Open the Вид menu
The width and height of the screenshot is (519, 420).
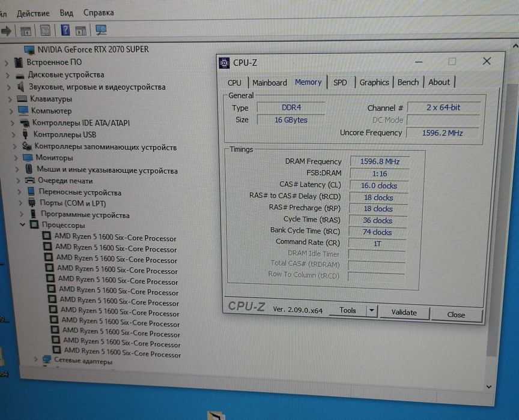point(66,13)
